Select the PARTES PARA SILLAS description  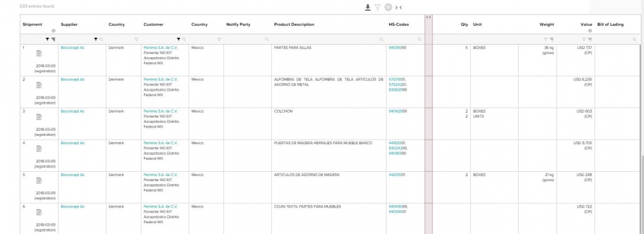coord(293,48)
